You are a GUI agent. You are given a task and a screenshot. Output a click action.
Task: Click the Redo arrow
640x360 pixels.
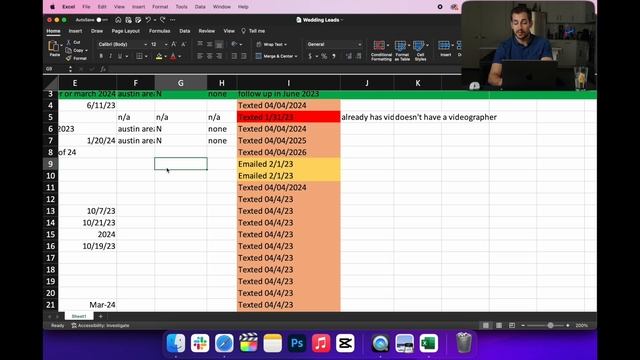[162, 20]
